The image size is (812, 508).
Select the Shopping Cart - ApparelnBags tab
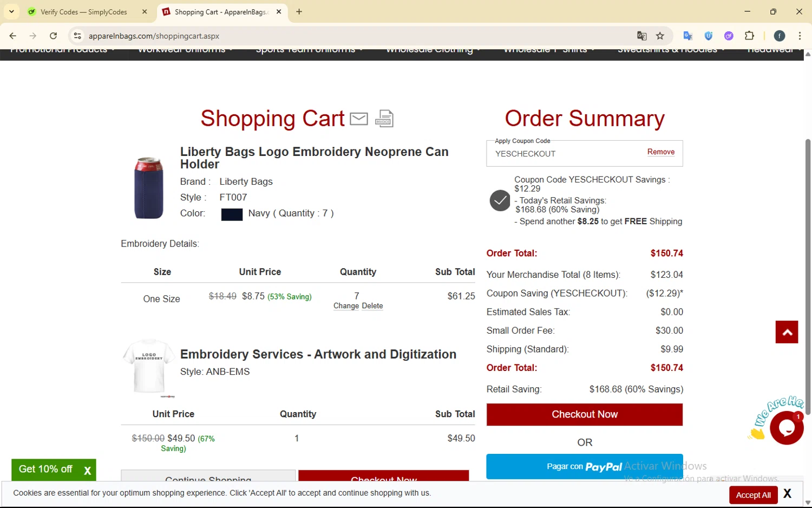coord(221,11)
